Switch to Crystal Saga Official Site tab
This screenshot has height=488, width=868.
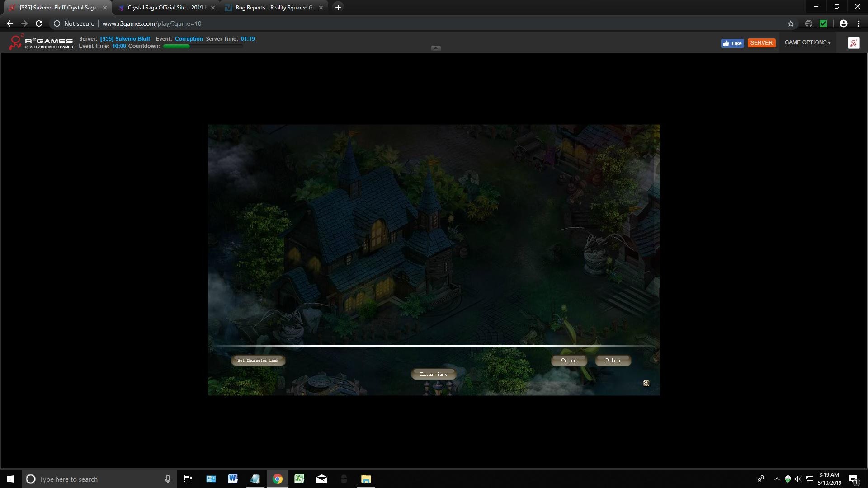coord(165,8)
